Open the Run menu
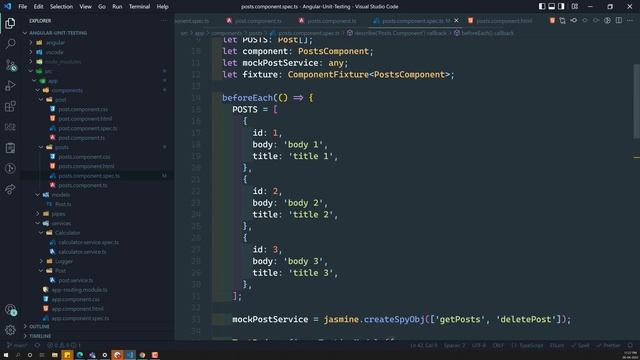Screen dimensions: 640x360 click(x=117, y=7)
